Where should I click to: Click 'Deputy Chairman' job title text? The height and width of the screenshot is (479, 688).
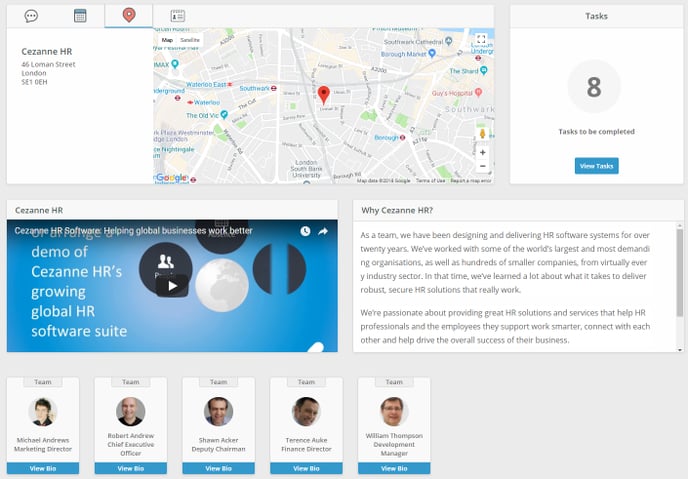pyautogui.click(x=219, y=449)
